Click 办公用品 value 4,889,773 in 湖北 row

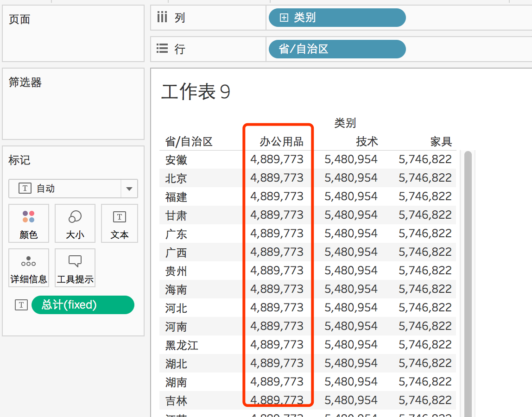[277, 363]
